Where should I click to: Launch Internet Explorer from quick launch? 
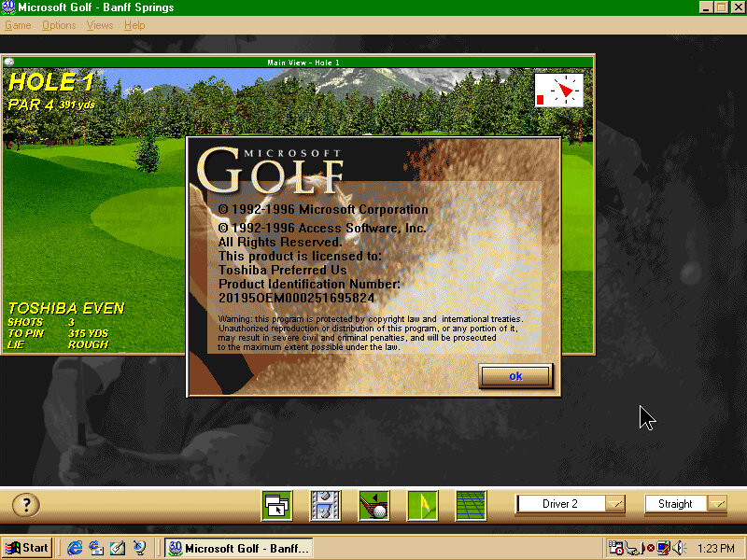tap(75, 548)
